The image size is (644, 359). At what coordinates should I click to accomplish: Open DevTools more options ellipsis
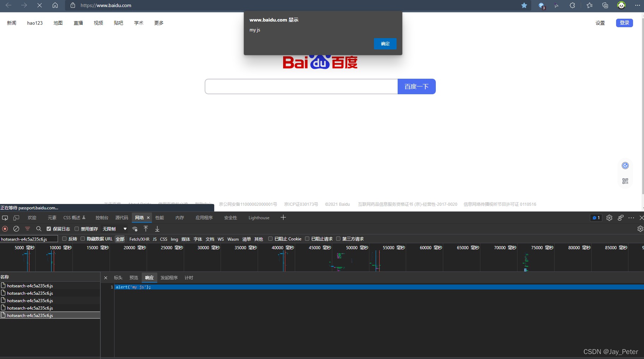[x=631, y=218]
